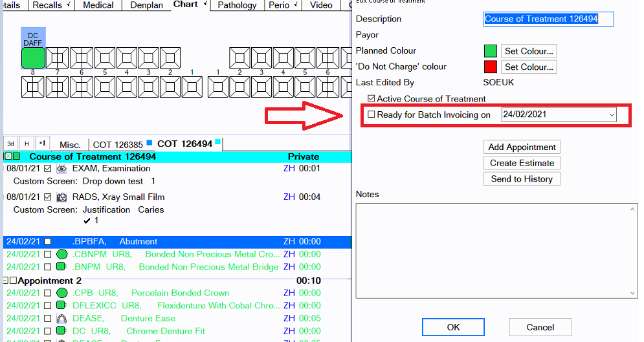Tick the checkbox on .BPBFA Abutment row
Image resolution: width=644 pixels, height=342 pixels.
47,242
